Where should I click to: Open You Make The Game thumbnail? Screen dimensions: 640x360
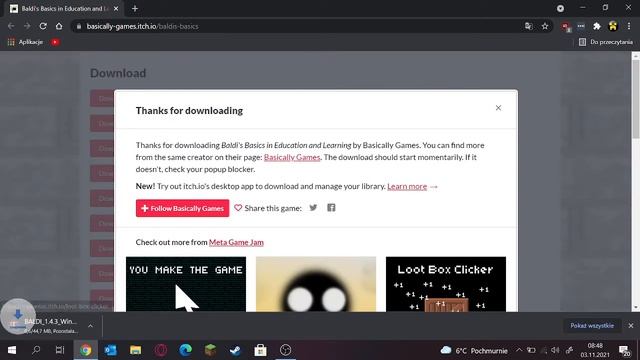coord(186,284)
